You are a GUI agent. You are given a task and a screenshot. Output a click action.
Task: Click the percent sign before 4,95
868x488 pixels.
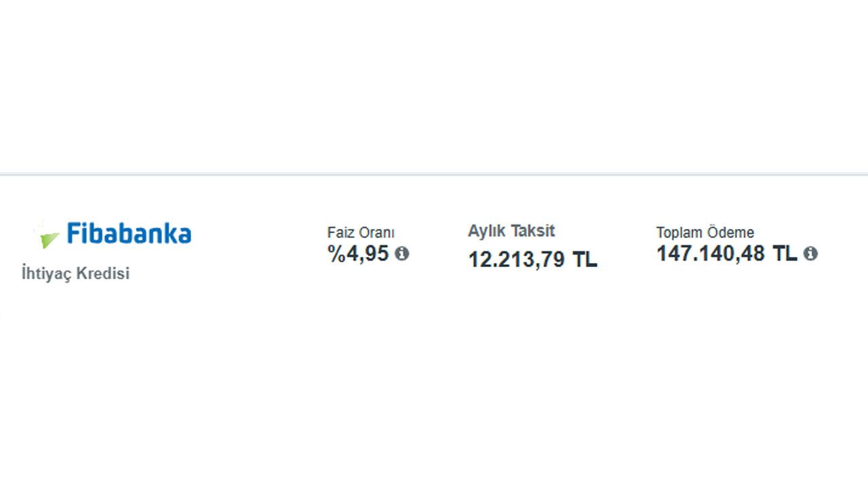click(x=337, y=254)
